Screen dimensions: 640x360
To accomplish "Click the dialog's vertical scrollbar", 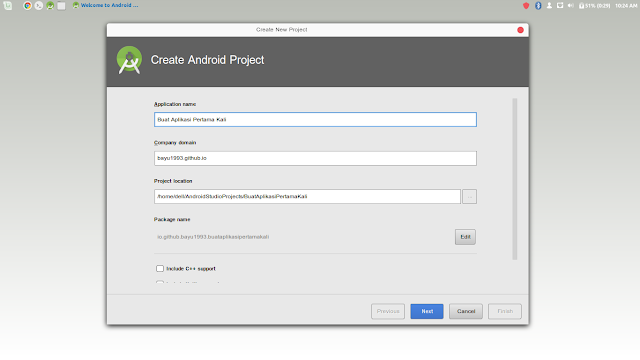I will [515, 179].
